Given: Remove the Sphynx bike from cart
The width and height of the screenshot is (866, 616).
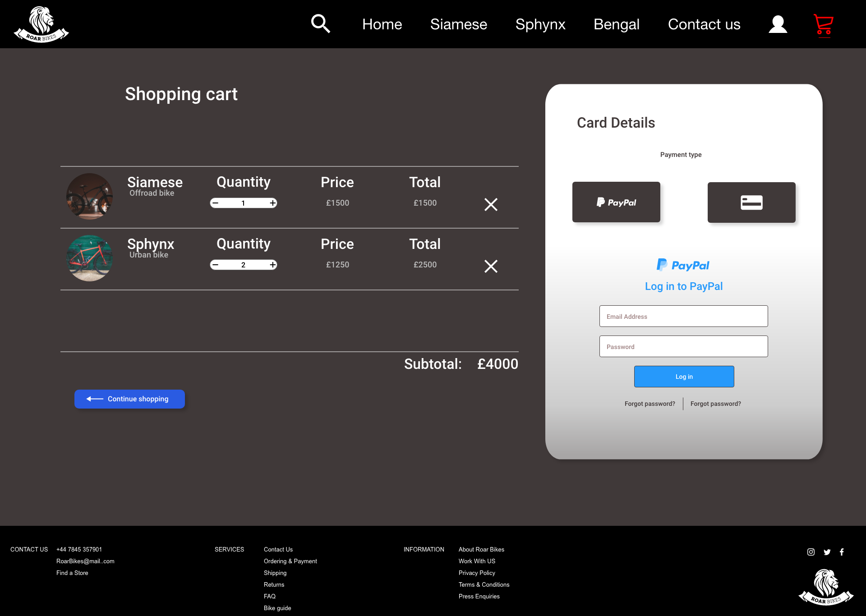Looking at the screenshot, I should click(491, 266).
